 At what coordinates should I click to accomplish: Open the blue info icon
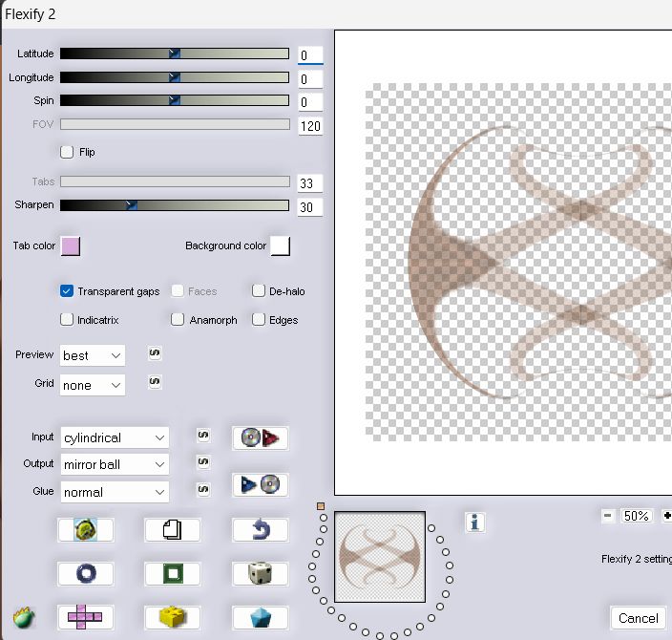point(475,522)
